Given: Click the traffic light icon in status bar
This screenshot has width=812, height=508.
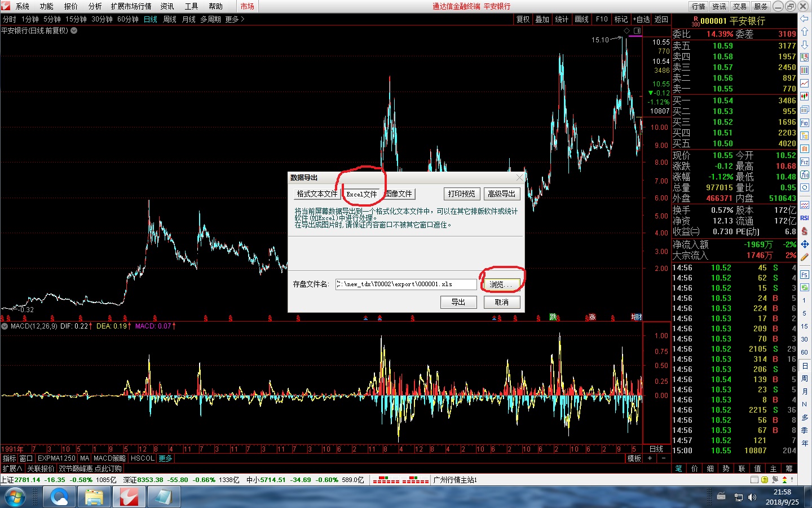Looking at the screenshot, I should 784,480.
